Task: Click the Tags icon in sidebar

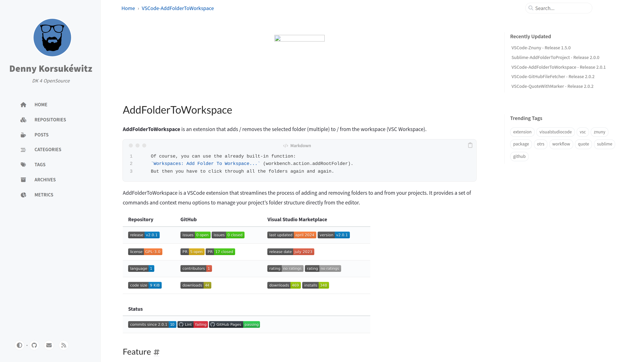Action: [23, 165]
